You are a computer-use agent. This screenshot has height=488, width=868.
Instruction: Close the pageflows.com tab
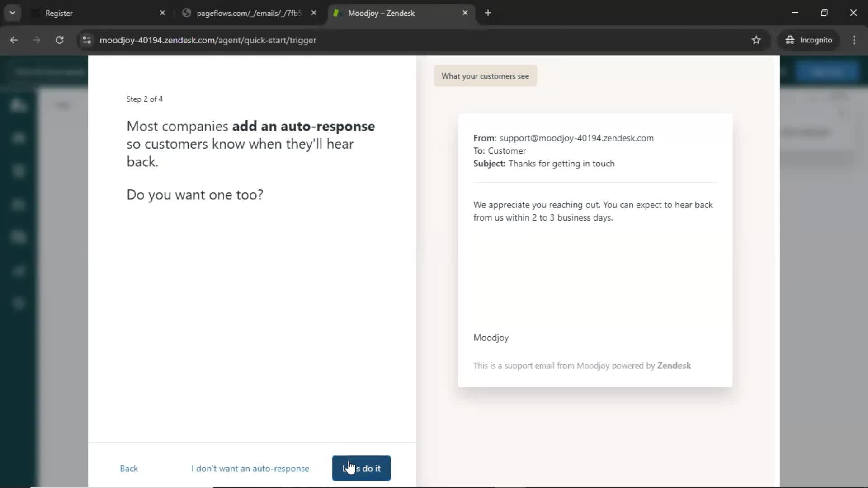click(x=314, y=13)
